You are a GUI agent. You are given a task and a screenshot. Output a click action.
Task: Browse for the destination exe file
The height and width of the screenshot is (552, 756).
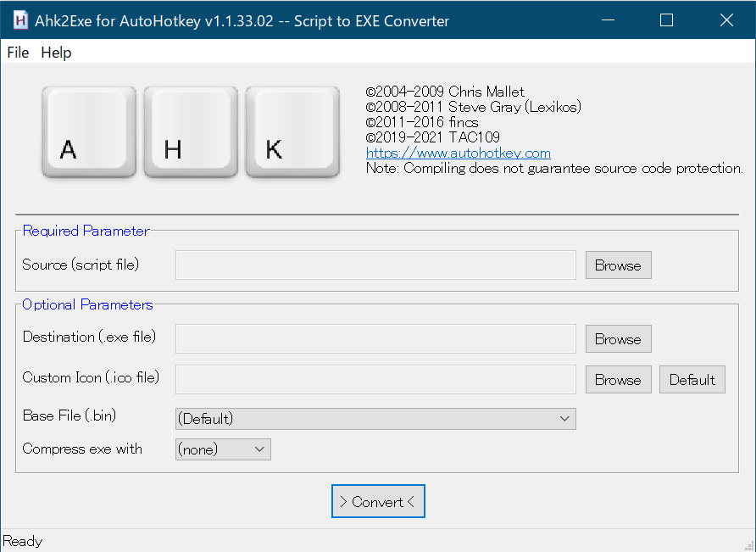[618, 338]
